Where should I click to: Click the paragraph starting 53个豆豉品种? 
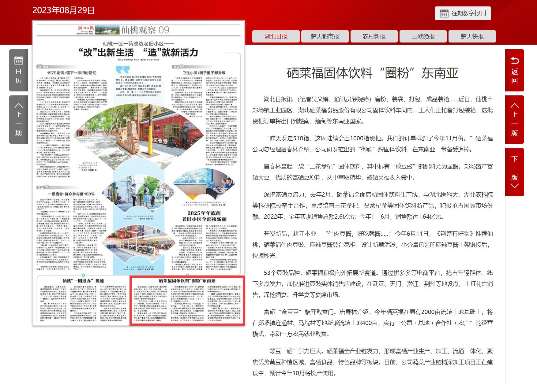(373, 284)
